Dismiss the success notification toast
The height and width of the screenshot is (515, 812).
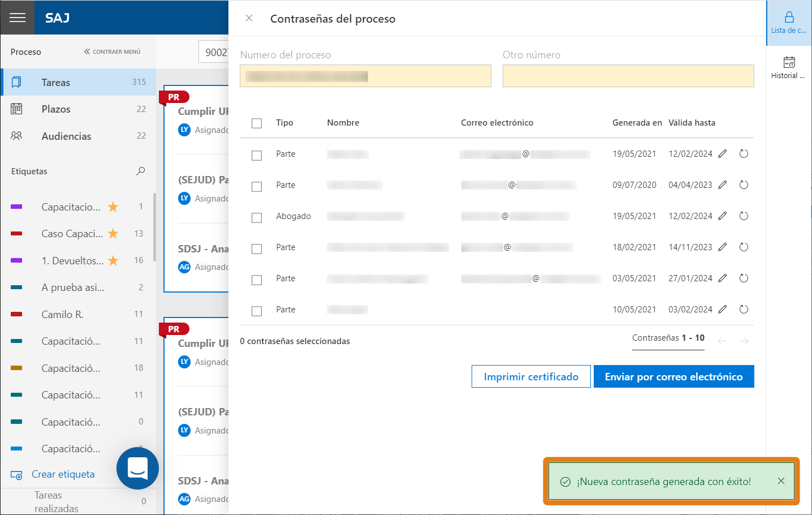781,481
